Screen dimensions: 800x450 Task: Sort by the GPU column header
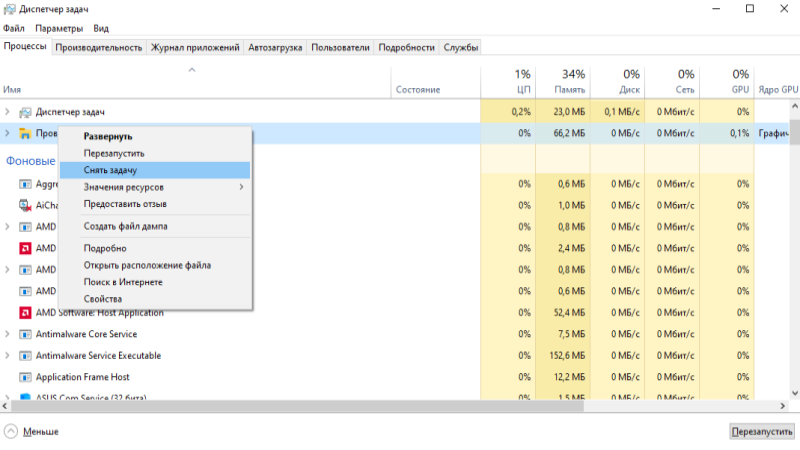(727, 82)
